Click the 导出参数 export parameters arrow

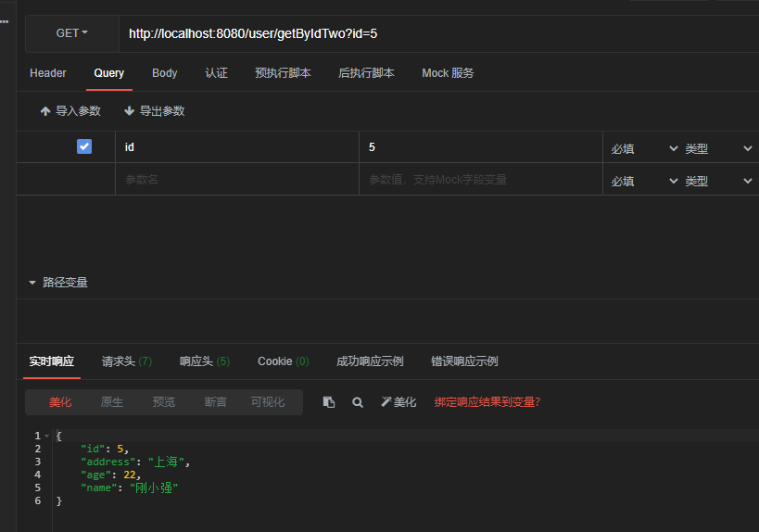pos(130,111)
